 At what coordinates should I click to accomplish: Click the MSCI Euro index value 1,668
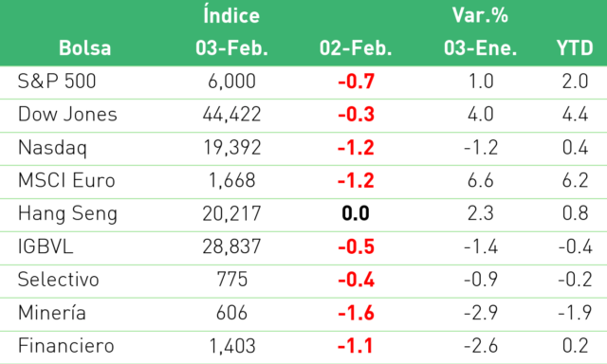pos(231,181)
